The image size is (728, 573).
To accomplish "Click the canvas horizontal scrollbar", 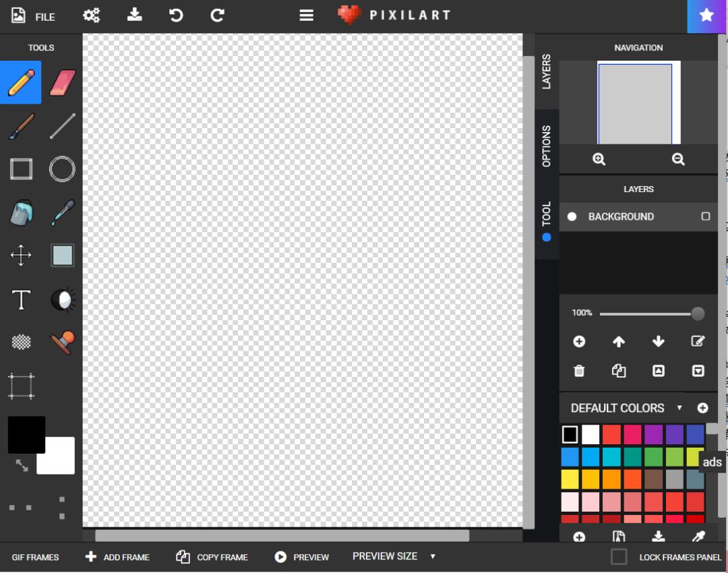I will (x=282, y=535).
